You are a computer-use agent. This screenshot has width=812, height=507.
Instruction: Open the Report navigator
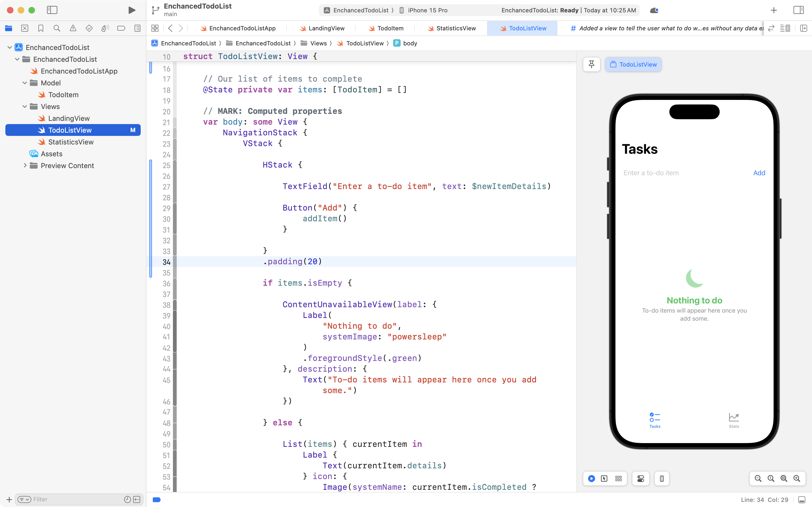pyautogui.click(x=137, y=28)
